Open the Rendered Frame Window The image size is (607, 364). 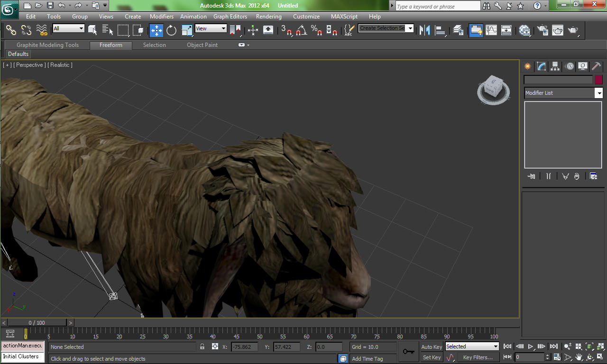(x=558, y=30)
